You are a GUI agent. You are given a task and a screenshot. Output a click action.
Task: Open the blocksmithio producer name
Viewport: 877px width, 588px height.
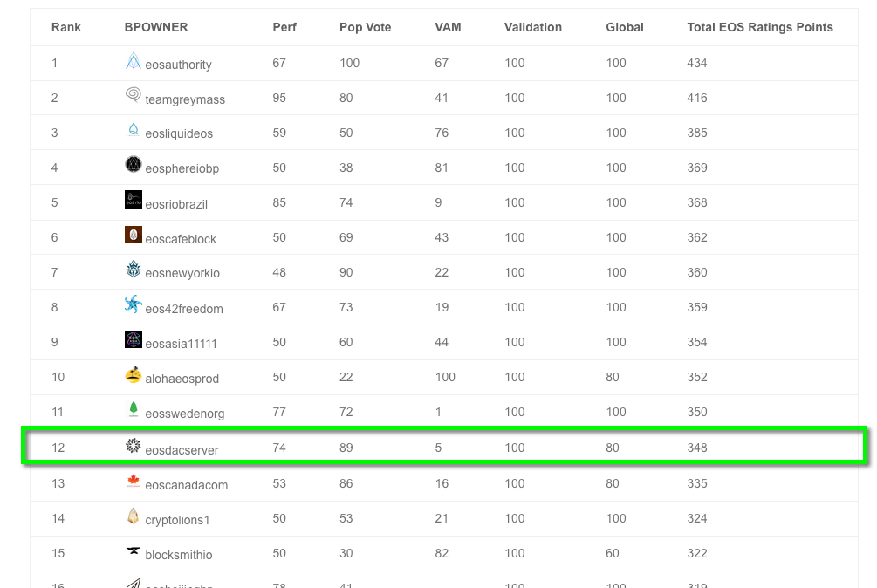178,555
